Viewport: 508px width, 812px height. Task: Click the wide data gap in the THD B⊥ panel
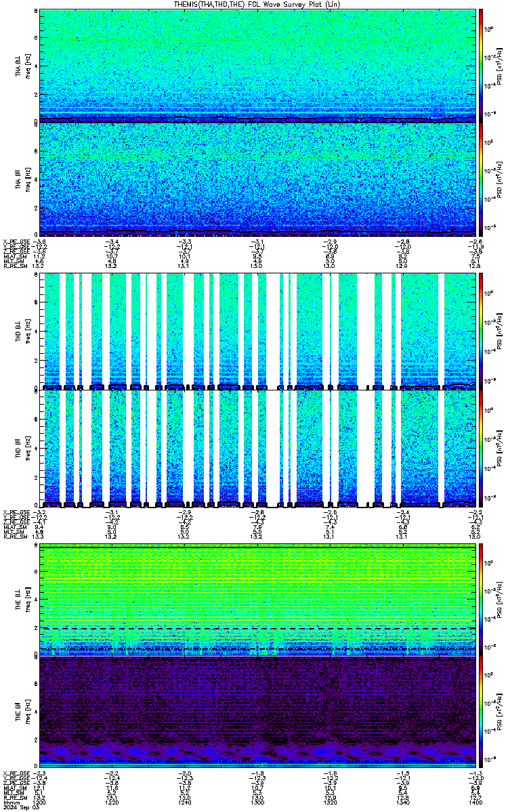(x=366, y=330)
